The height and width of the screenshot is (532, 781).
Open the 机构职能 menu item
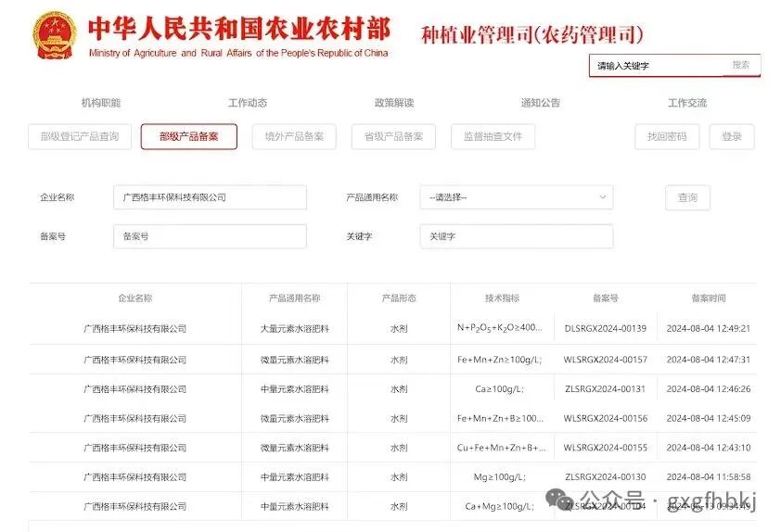click(x=101, y=103)
